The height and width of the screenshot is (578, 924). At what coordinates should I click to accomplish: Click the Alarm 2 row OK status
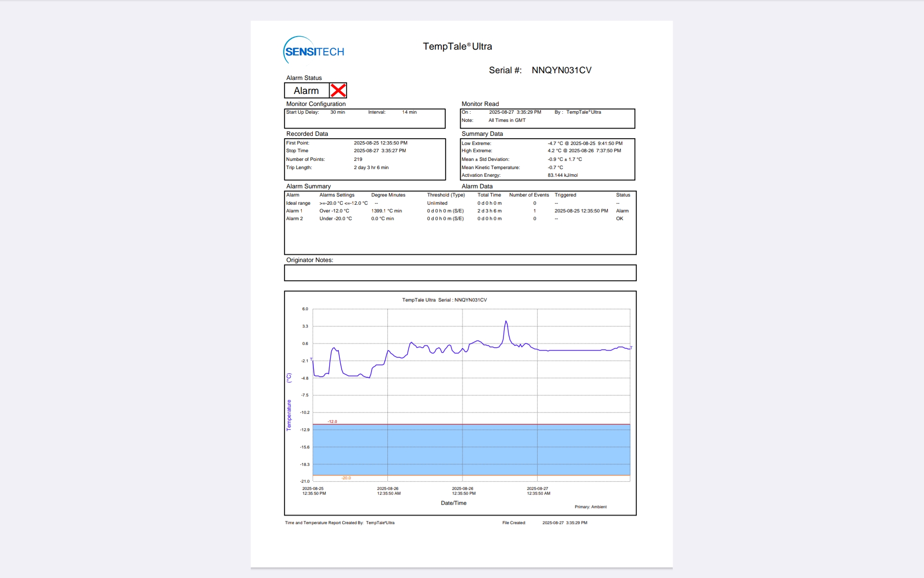tap(619, 219)
